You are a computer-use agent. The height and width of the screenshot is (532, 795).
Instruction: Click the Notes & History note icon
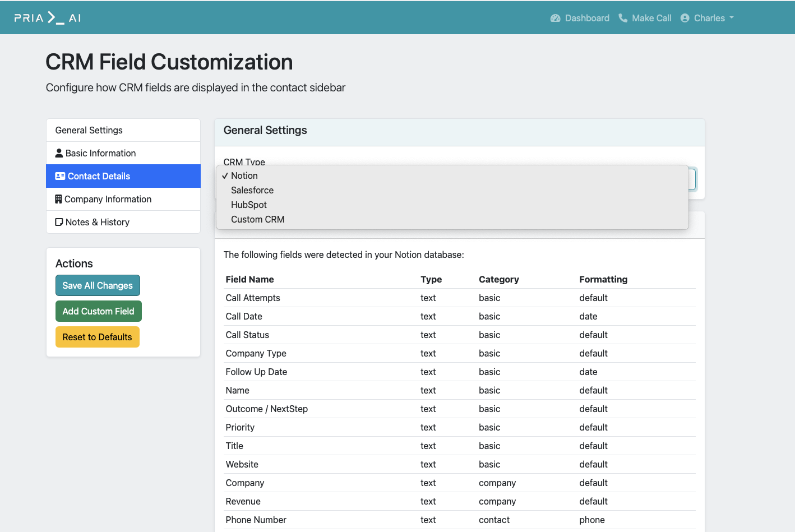pyautogui.click(x=59, y=222)
